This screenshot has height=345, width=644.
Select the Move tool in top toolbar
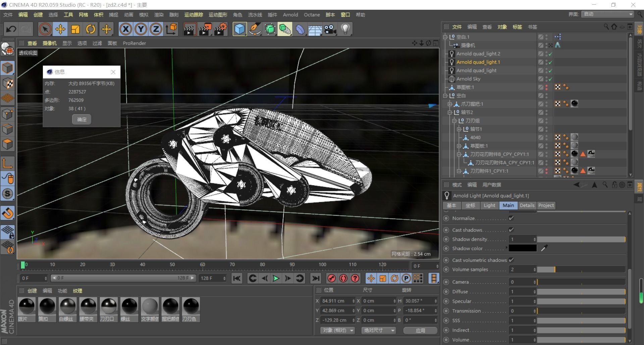pos(60,29)
